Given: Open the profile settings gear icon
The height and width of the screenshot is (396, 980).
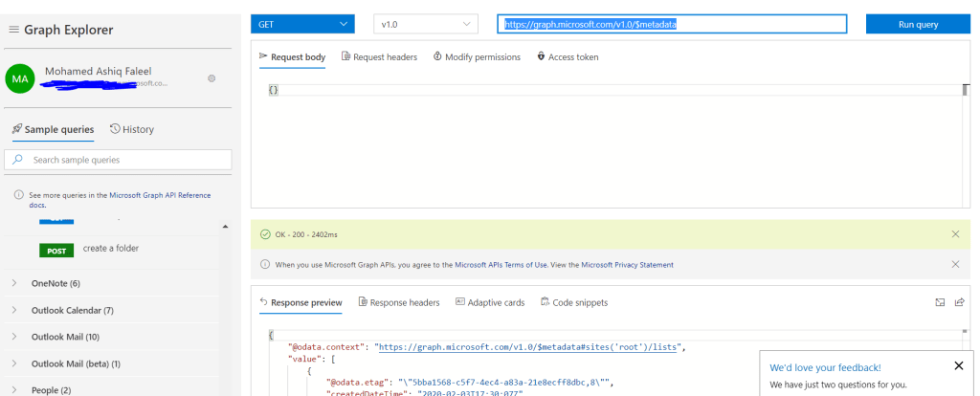Looking at the screenshot, I should (212, 77).
